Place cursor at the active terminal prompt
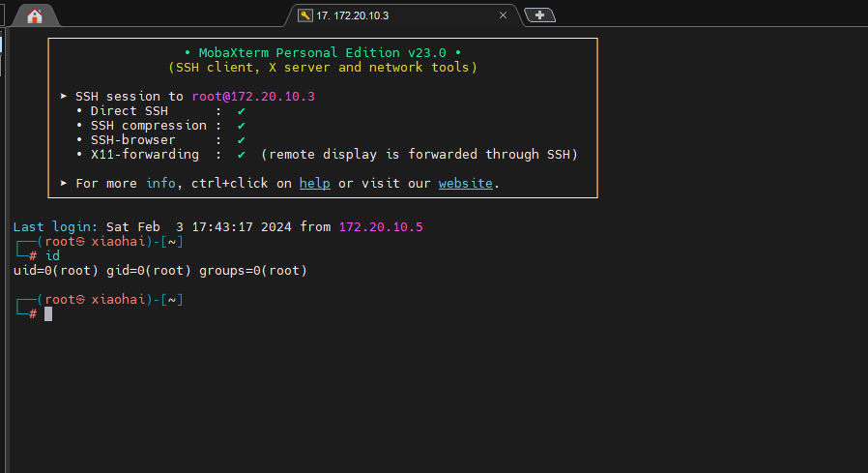The width and height of the screenshot is (868, 473). point(48,314)
